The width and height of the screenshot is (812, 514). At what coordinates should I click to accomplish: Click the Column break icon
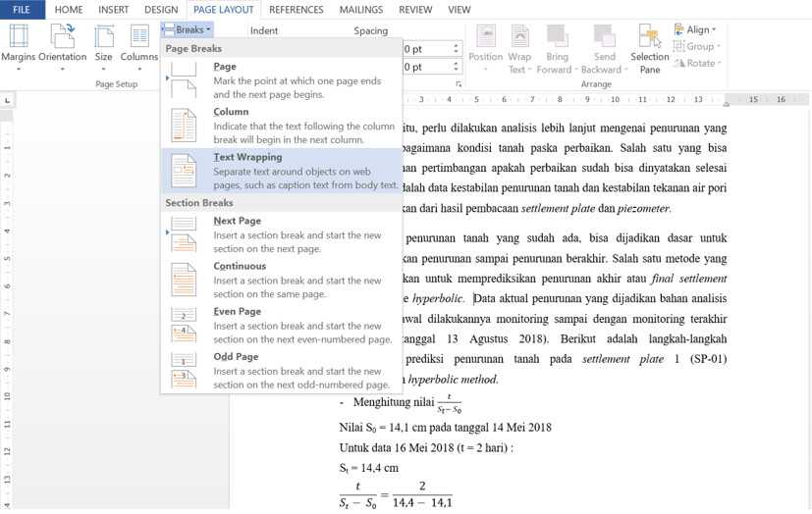[184, 126]
